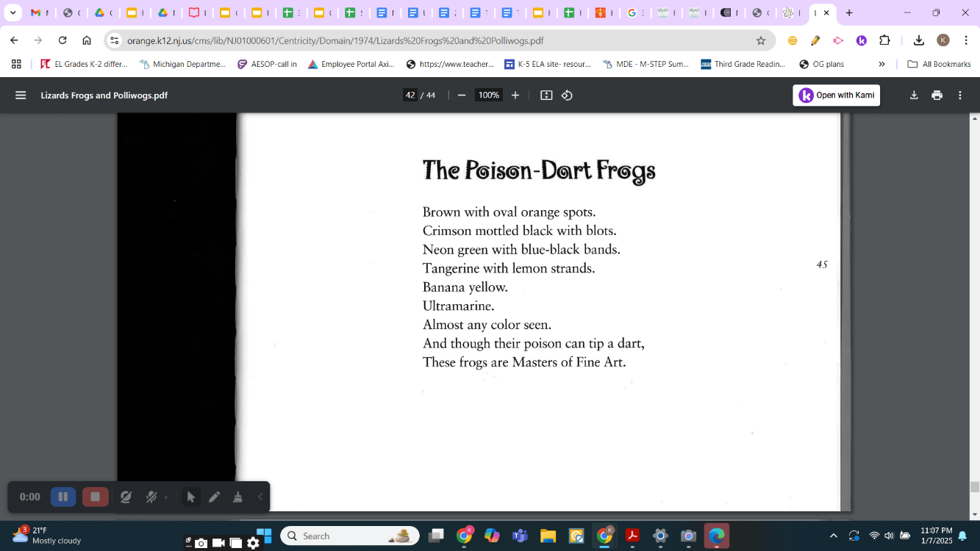
Task: Open Task View on taskbar
Action: 436,536
